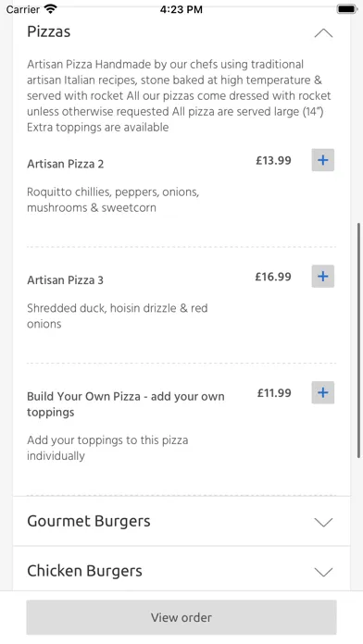Viewport: 363px width, 644px height.
Task: Tap the £11.99 price label
Action: 274,392
